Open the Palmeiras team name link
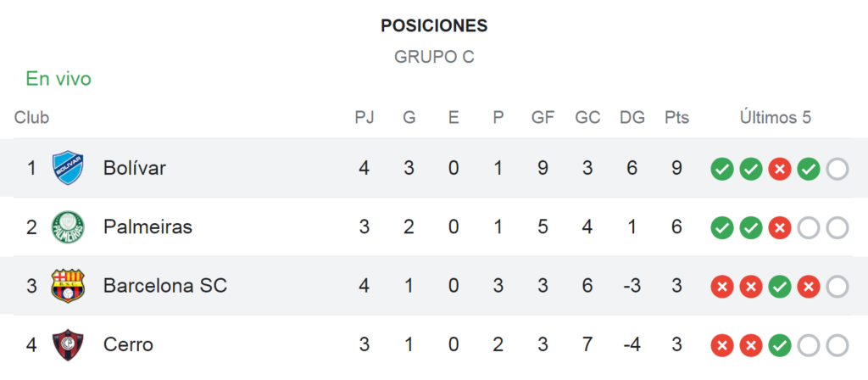Image resolution: width=868 pixels, height=380 pixels. coord(147,227)
